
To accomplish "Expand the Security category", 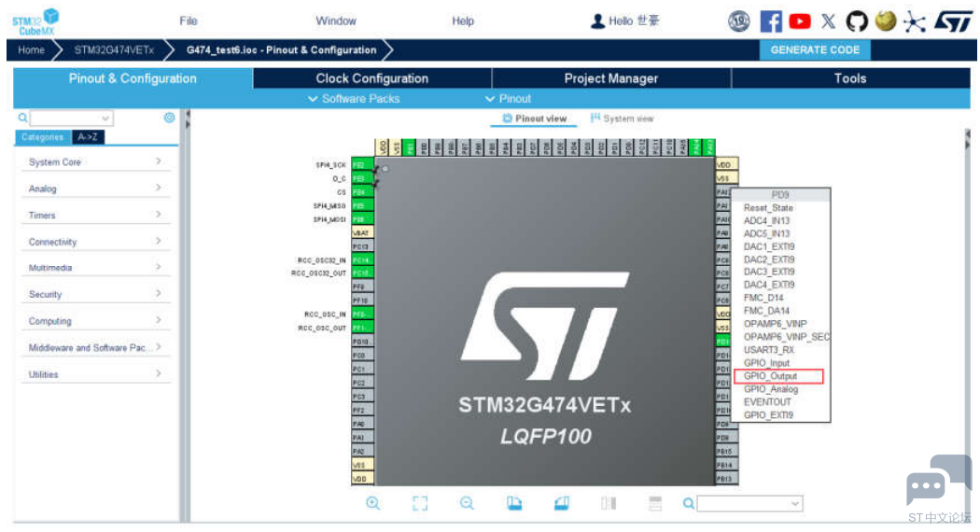I will click(x=95, y=294).
